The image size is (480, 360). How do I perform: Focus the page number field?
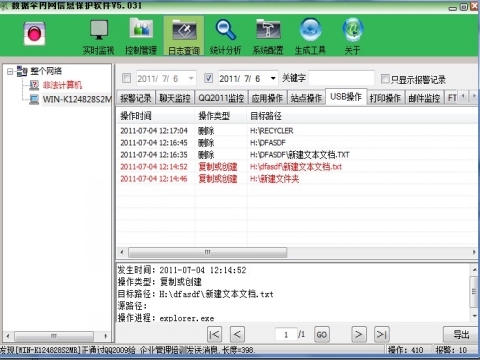point(286,334)
